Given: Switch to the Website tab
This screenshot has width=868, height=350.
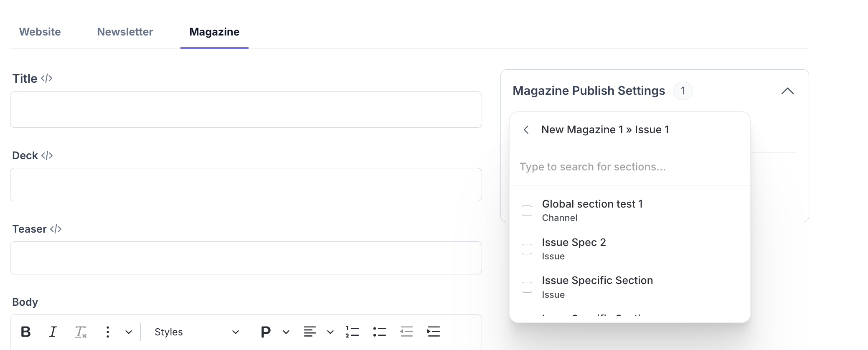Looking at the screenshot, I should tap(40, 32).
